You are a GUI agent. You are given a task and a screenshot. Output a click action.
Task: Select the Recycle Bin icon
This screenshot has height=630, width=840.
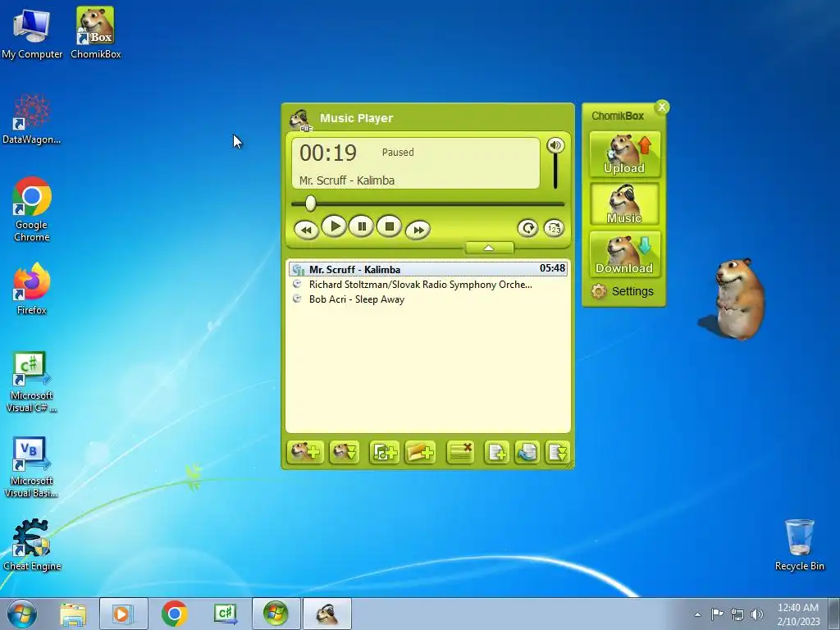(799, 545)
